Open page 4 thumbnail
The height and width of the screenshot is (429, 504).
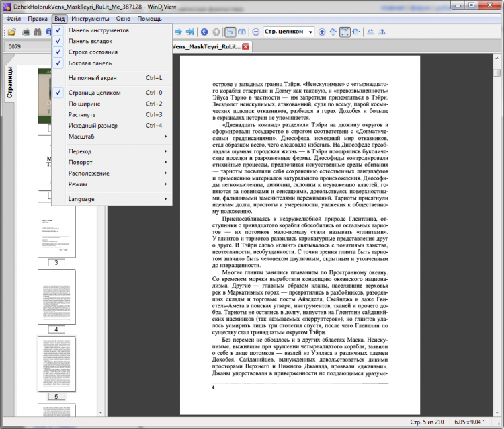(x=56, y=297)
